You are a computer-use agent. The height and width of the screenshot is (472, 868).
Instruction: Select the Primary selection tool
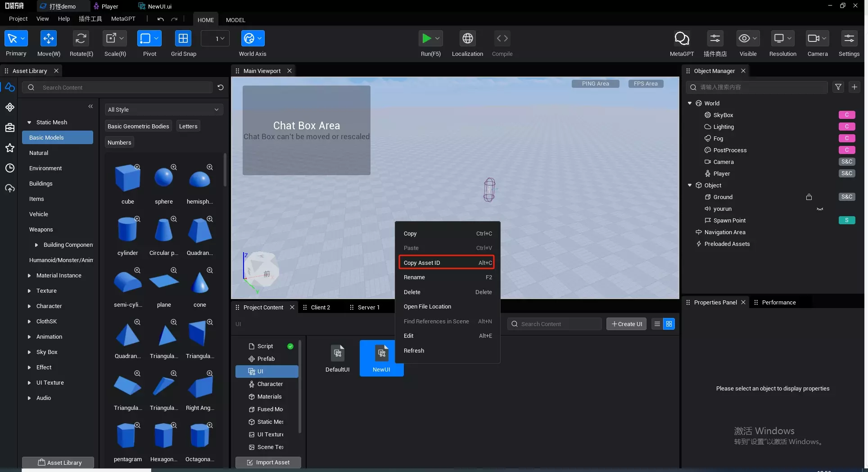13,38
